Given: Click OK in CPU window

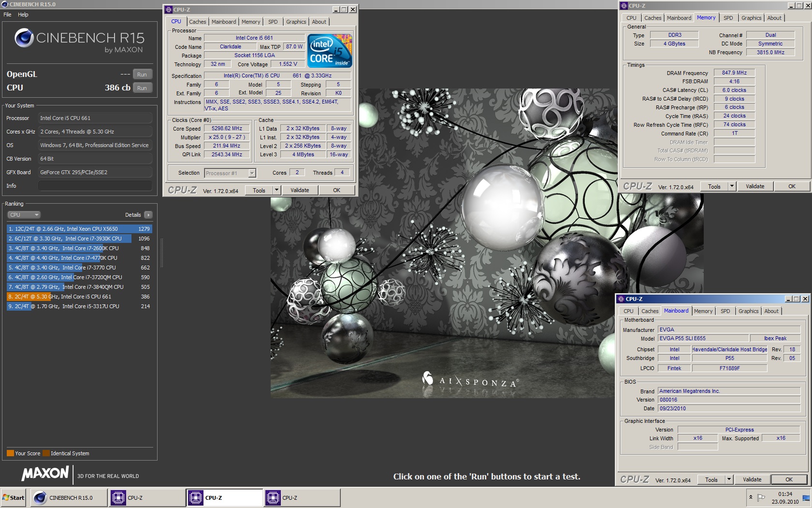Looking at the screenshot, I should [337, 190].
